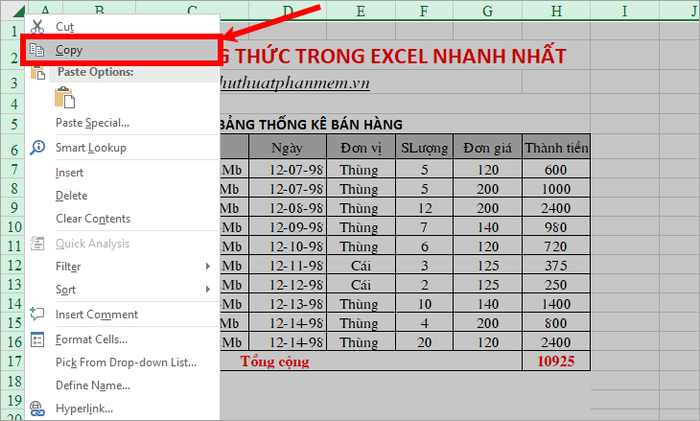Screen dimensions: 700x421
Task: Select cell with value 600
Action: pos(556,170)
